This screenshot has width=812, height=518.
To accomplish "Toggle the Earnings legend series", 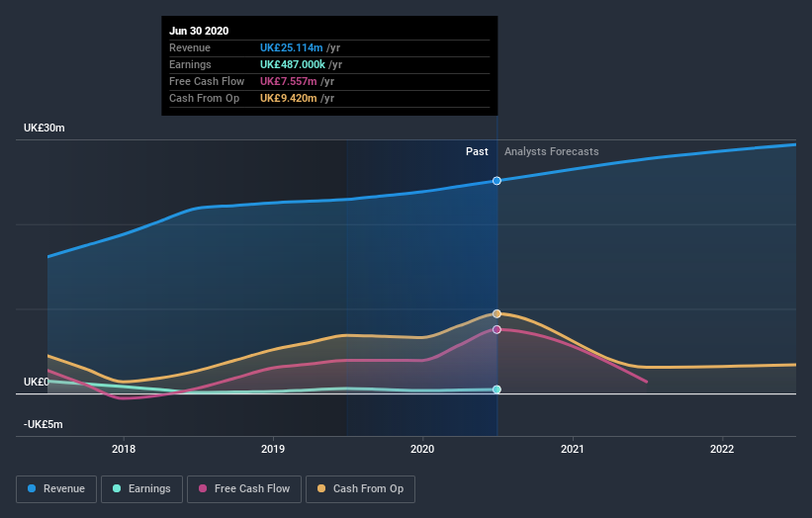I will click(141, 489).
